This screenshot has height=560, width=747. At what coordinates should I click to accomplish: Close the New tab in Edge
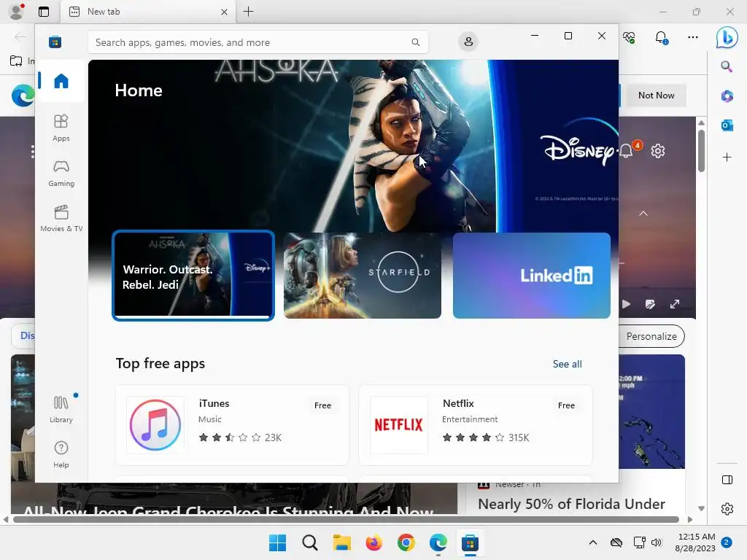pyautogui.click(x=224, y=12)
